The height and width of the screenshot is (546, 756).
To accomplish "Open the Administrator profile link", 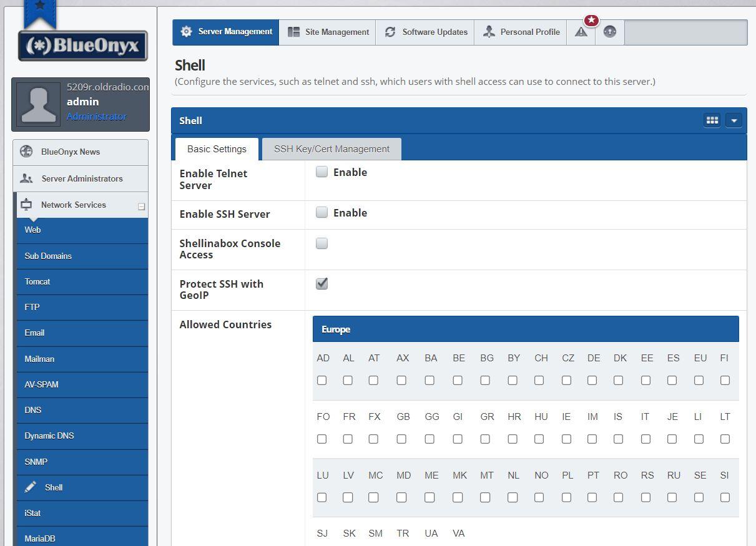I will [97, 117].
